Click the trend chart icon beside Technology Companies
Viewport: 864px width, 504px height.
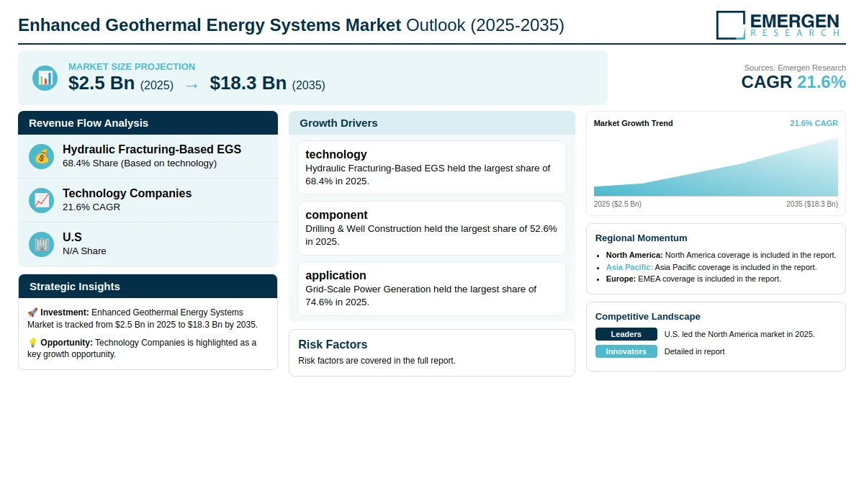click(x=42, y=200)
